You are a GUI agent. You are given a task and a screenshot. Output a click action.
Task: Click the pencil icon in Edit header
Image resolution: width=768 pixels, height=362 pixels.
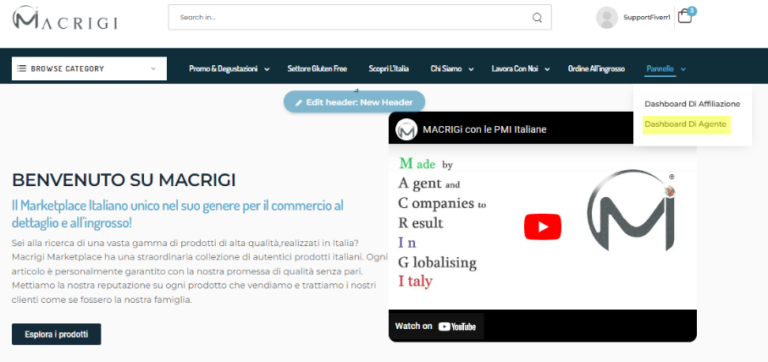(x=298, y=103)
